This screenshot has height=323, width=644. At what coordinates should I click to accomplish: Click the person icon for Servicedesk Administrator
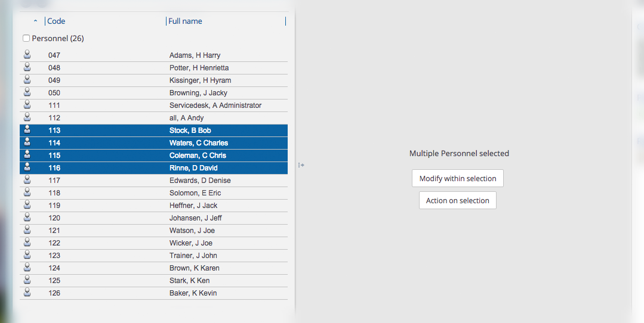pos(27,105)
